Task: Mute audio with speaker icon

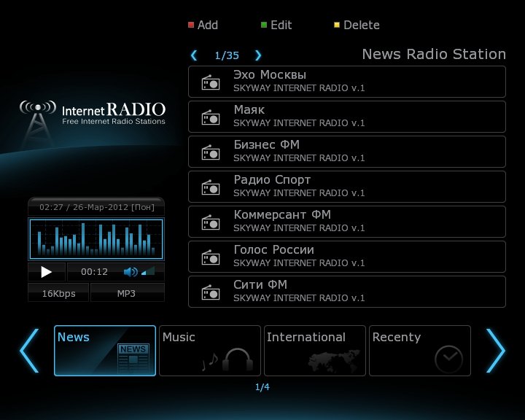Action: [x=131, y=272]
